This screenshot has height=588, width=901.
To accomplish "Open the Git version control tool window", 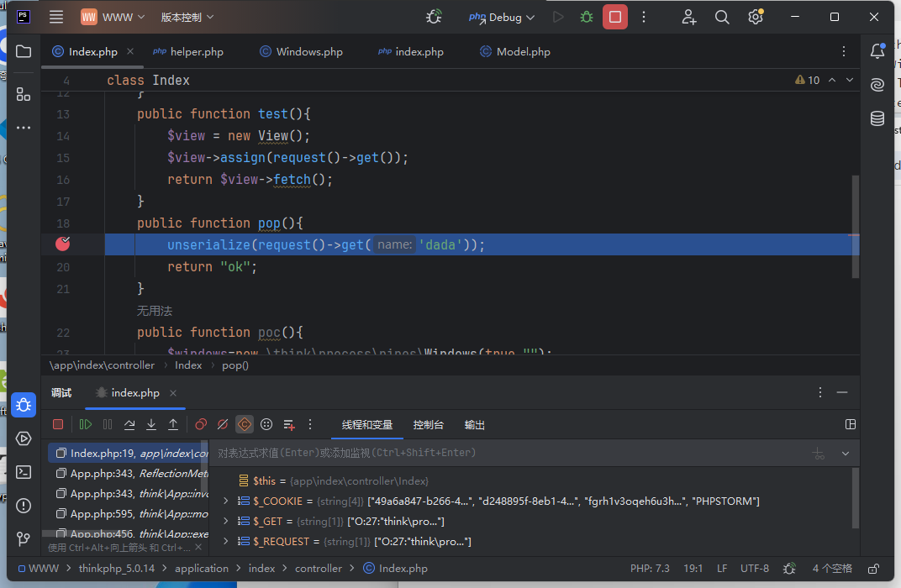I will [x=24, y=538].
